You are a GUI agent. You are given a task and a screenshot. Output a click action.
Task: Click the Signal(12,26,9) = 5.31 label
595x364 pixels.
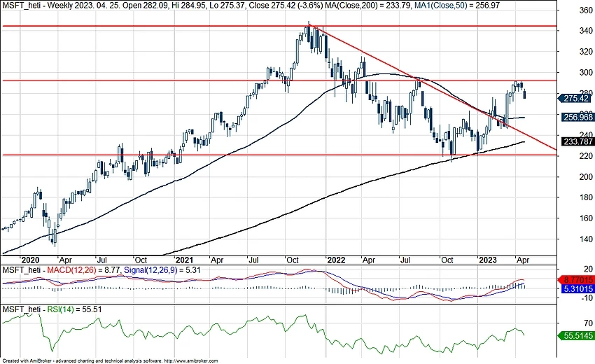click(162, 270)
